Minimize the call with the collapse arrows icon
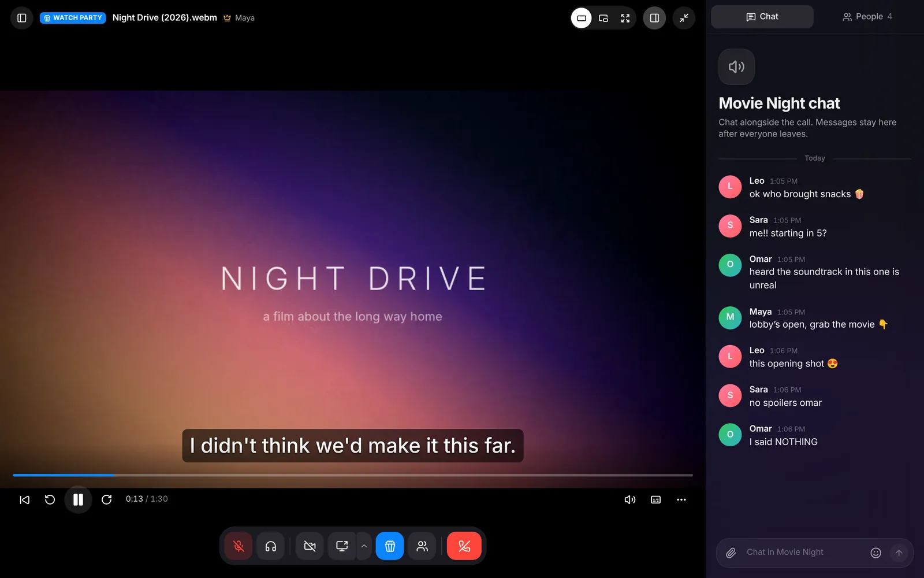The width and height of the screenshot is (924, 578). [684, 18]
